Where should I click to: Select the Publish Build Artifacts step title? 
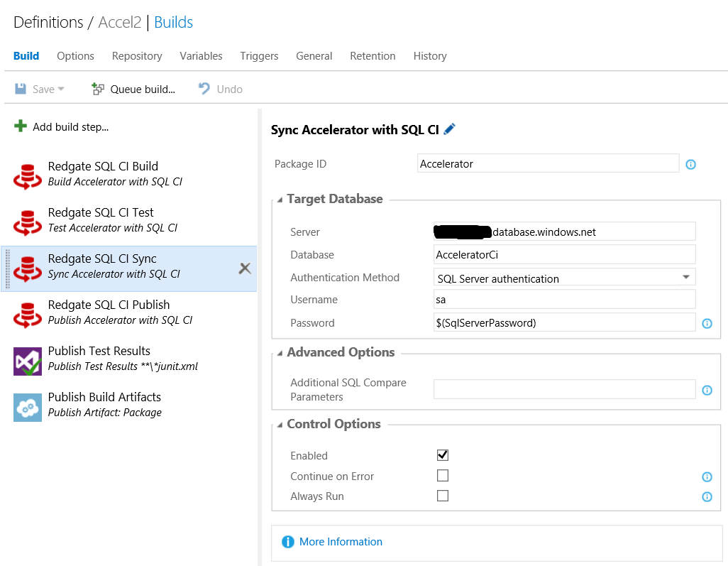click(x=104, y=397)
